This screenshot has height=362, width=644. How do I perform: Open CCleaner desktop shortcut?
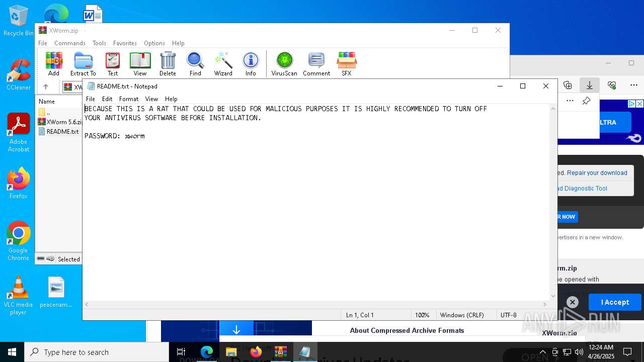(x=19, y=75)
